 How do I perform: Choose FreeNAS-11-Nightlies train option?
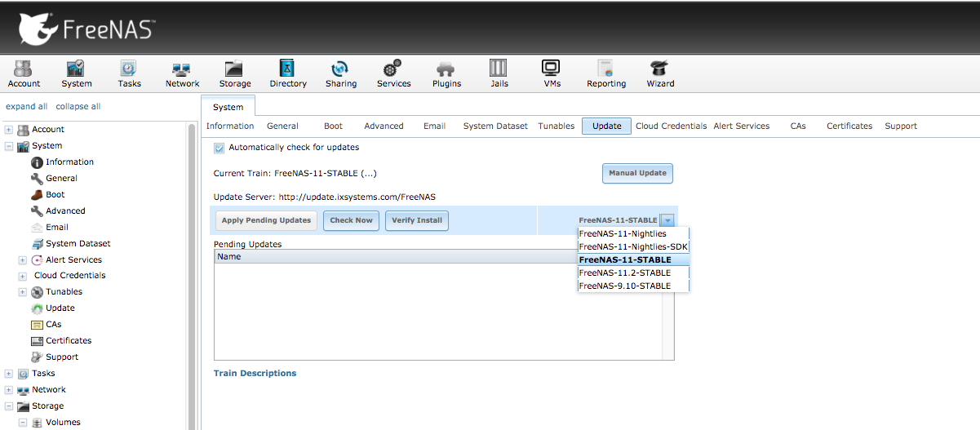[633, 233]
